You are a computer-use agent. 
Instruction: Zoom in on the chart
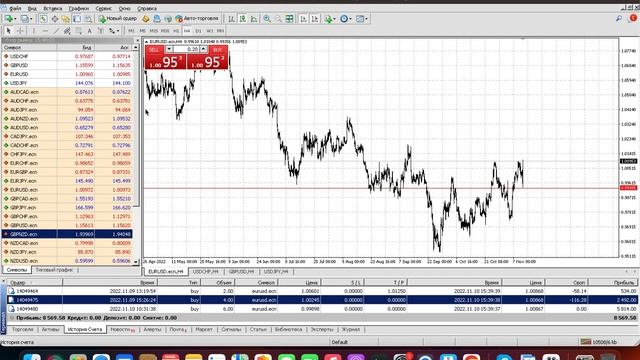267,19
